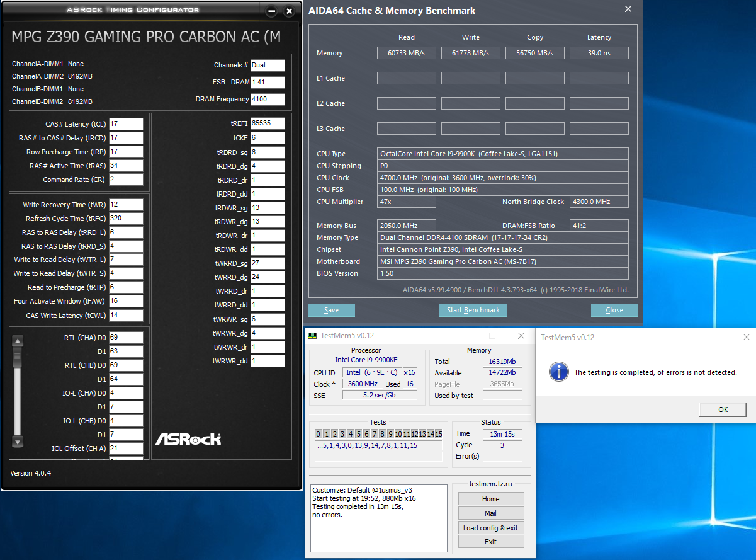Close the ASRock Timing Configurator window

[289, 11]
